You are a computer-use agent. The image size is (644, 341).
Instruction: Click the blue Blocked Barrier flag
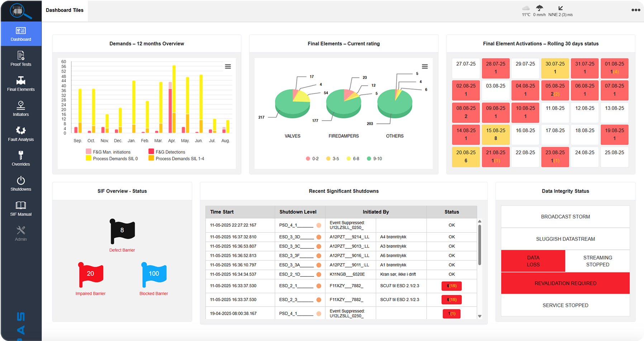click(x=154, y=274)
